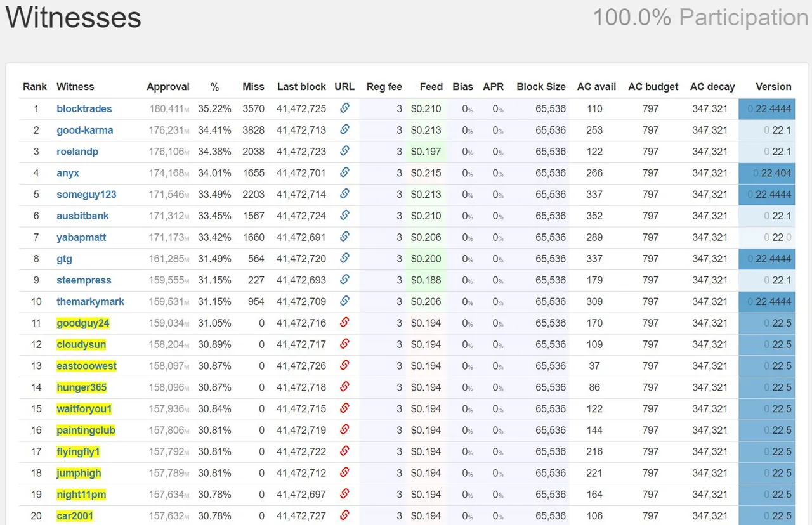The width and height of the screenshot is (812, 525).
Task: Click the red URL icon for car2001
Action: point(344,515)
